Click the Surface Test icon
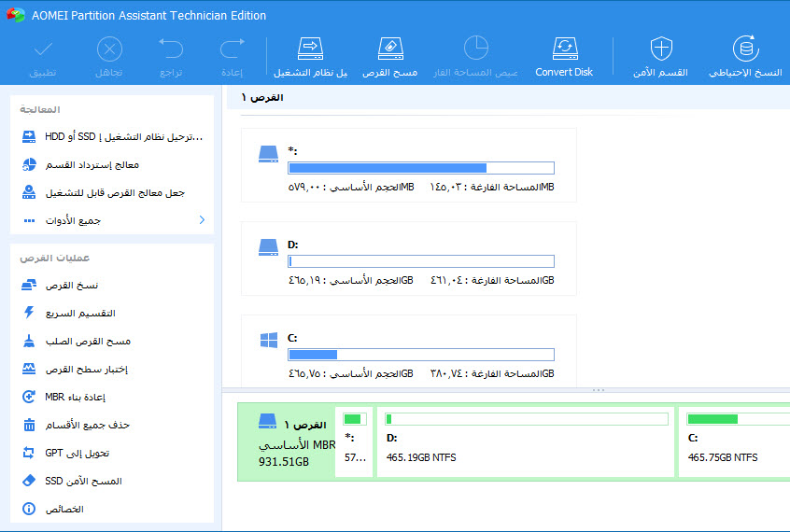Screen dimensions: 790x532 [x=29, y=369]
